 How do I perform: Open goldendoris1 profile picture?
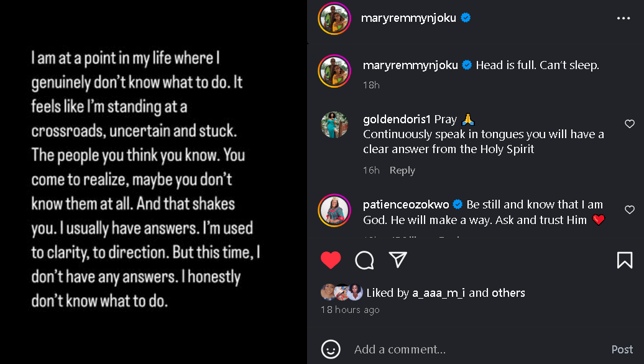pos(334,125)
